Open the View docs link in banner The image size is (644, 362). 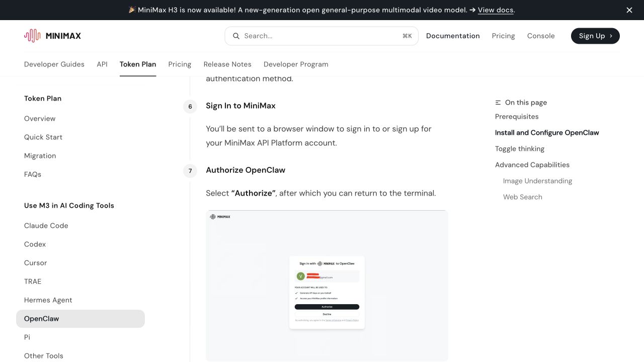coord(496,10)
